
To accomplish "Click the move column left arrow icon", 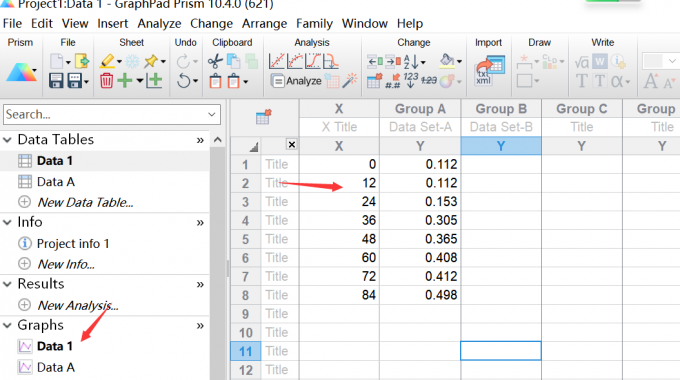I will point(375,61).
